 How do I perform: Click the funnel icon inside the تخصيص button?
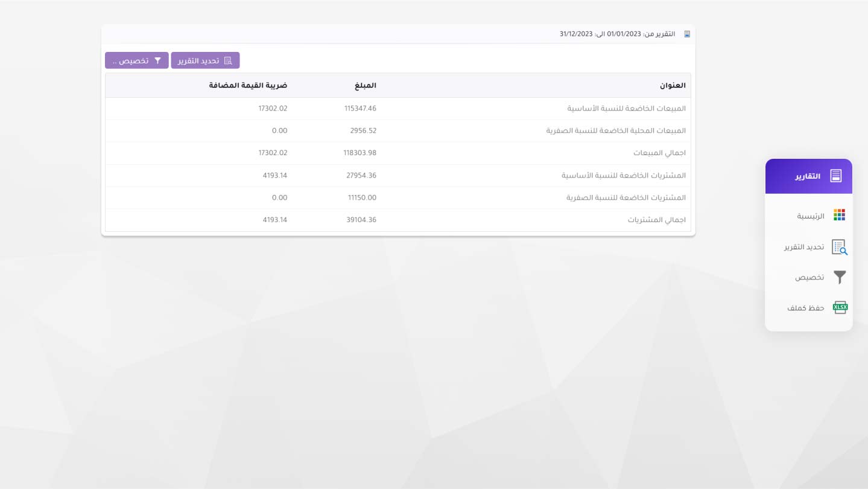click(x=157, y=60)
